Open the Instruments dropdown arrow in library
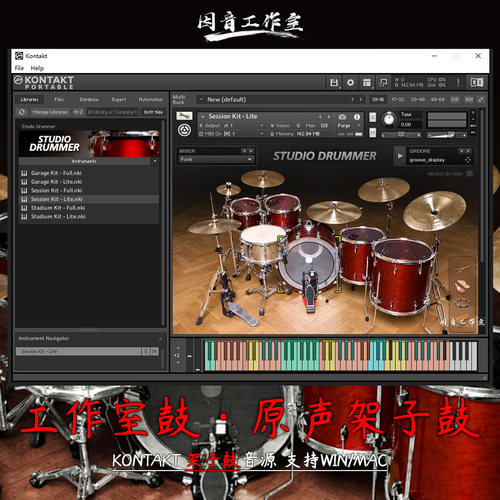The width and height of the screenshot is (500, 500). click(x=155, y=161)
